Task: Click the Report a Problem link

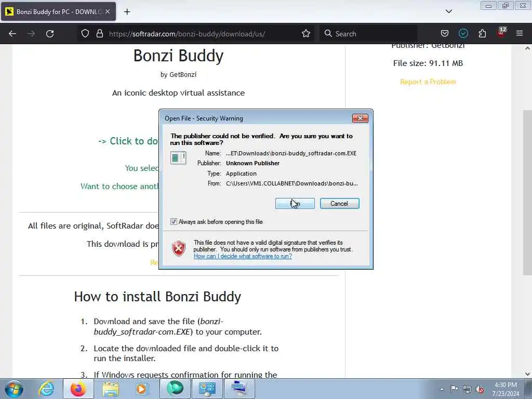Action: [x=428, y=82]
